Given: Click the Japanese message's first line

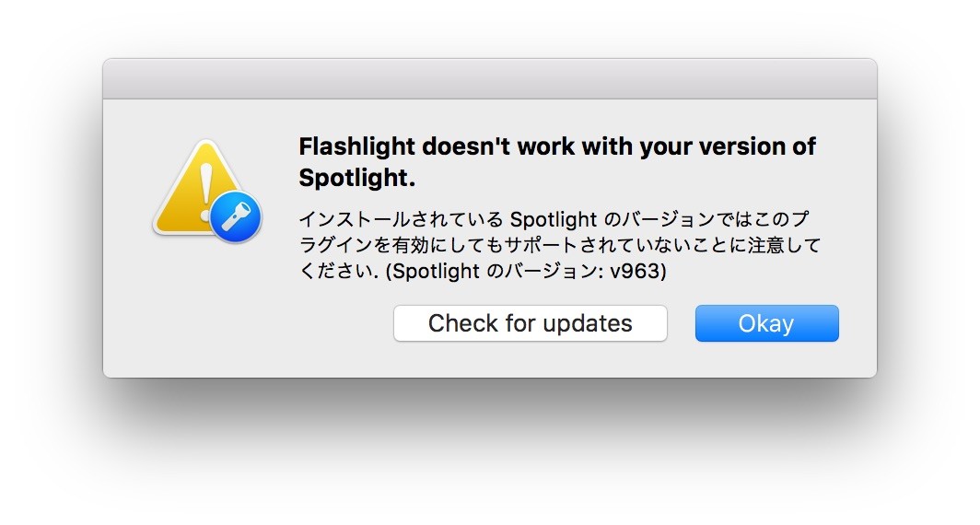Looking at the screenshot, I should pos(554,221).
